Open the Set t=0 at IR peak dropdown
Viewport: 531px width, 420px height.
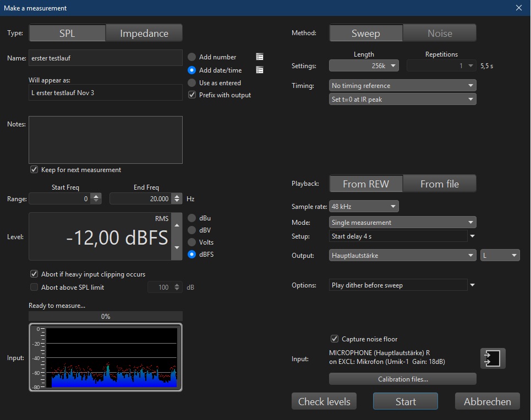(x=403, y=99)
